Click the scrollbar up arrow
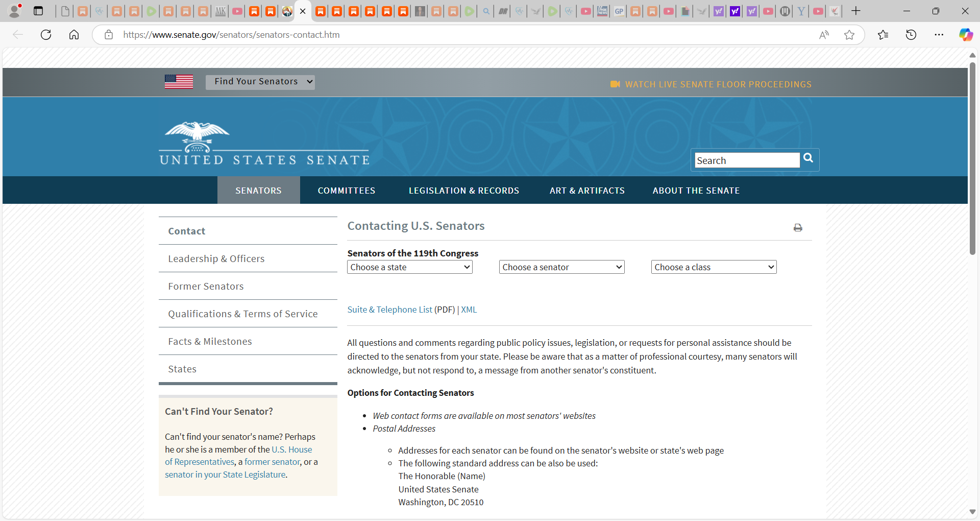The image size is (980, 521). (972, 55)
